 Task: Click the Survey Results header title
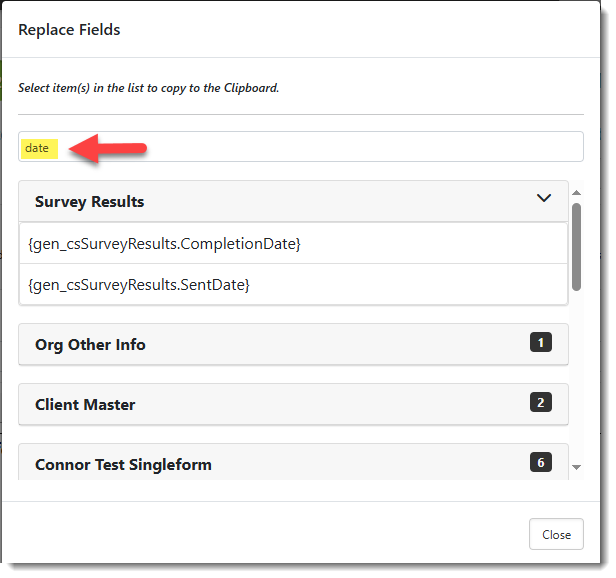click(89, 201)
